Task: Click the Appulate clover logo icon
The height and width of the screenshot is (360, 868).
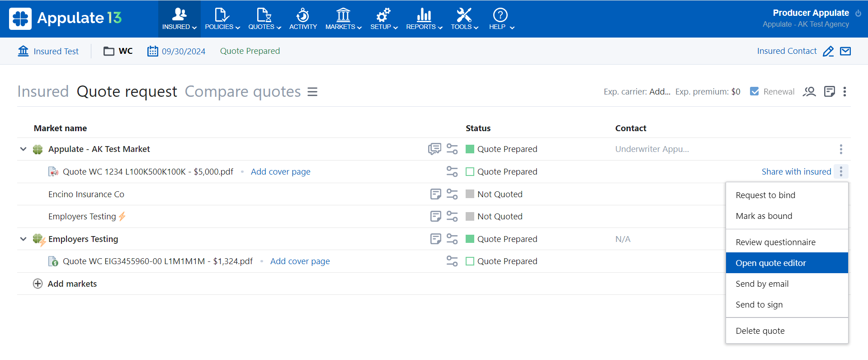Action: coord(20,19)
